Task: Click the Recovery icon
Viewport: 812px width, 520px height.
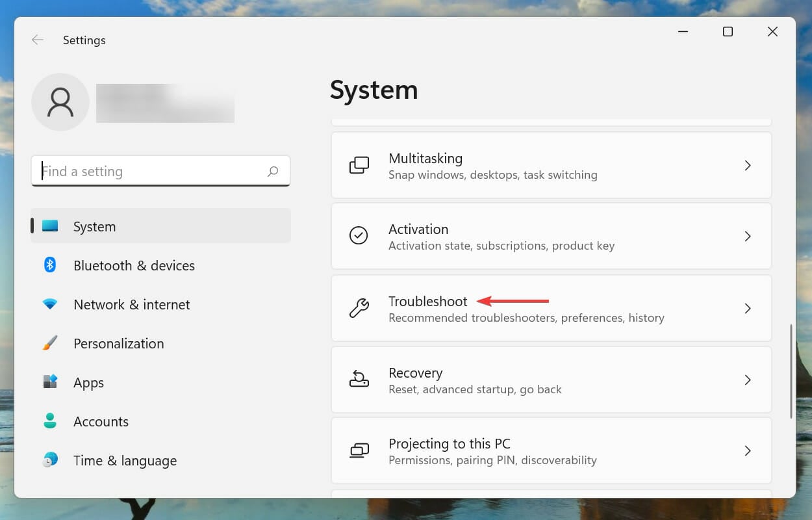Action: pyautogui.click(x=359, y=379)
